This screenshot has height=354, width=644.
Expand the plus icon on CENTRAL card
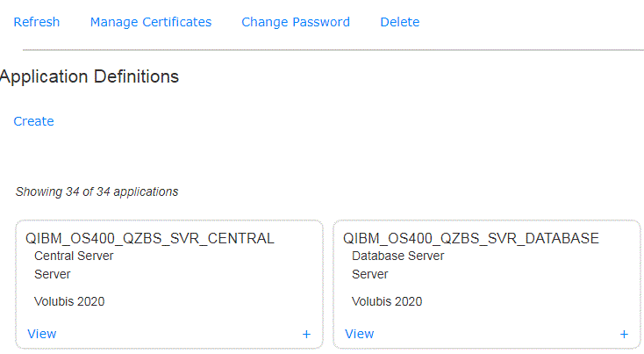(x=306, y=335)
